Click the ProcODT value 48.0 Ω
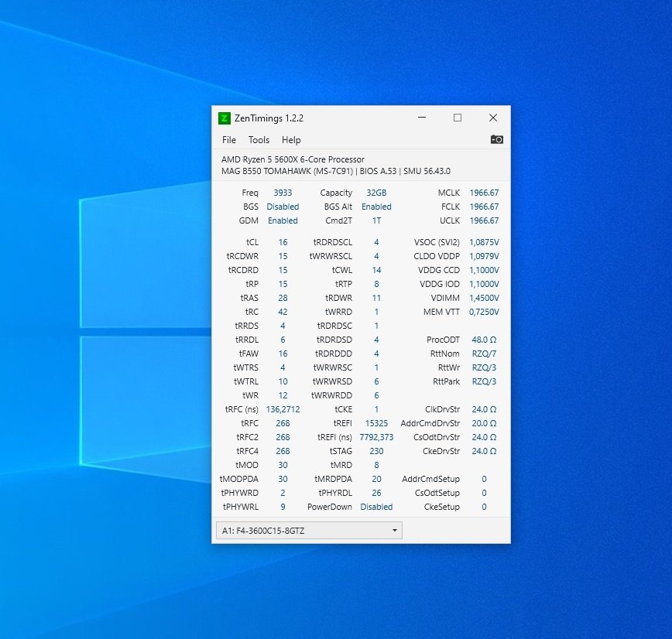 click(484, 340)
